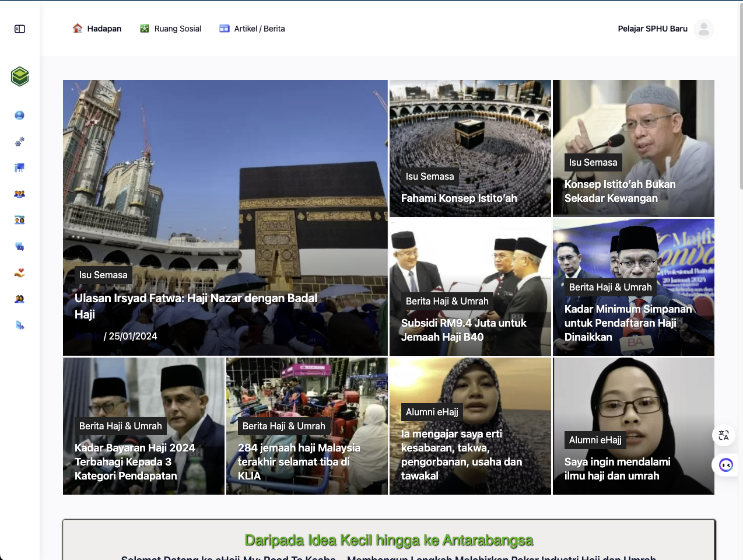
Task: Click the user avatar icon
Action: point(704,29)
